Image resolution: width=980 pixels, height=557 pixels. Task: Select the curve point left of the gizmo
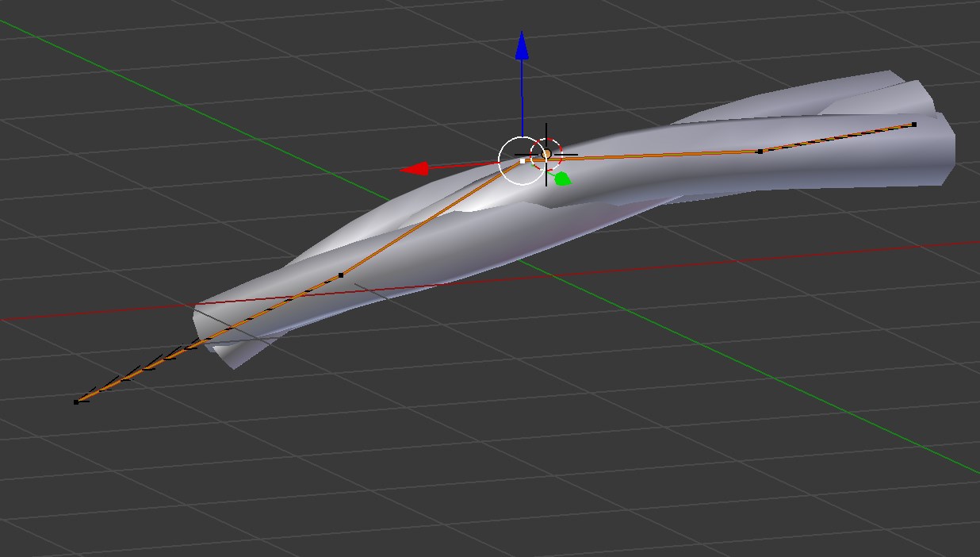pyautogui.click(x=341, y=275)
